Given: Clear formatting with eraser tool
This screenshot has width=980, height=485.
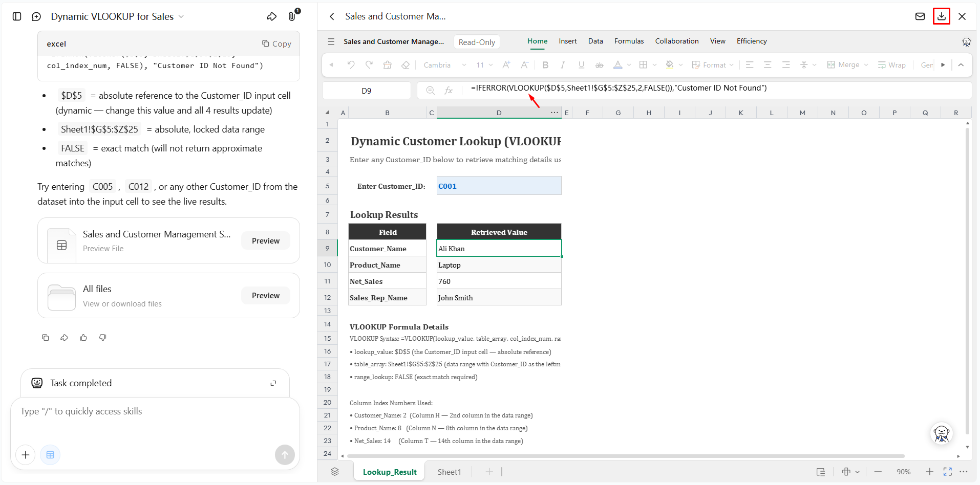Looking at the screenshot, I should [x=406, y=65].
